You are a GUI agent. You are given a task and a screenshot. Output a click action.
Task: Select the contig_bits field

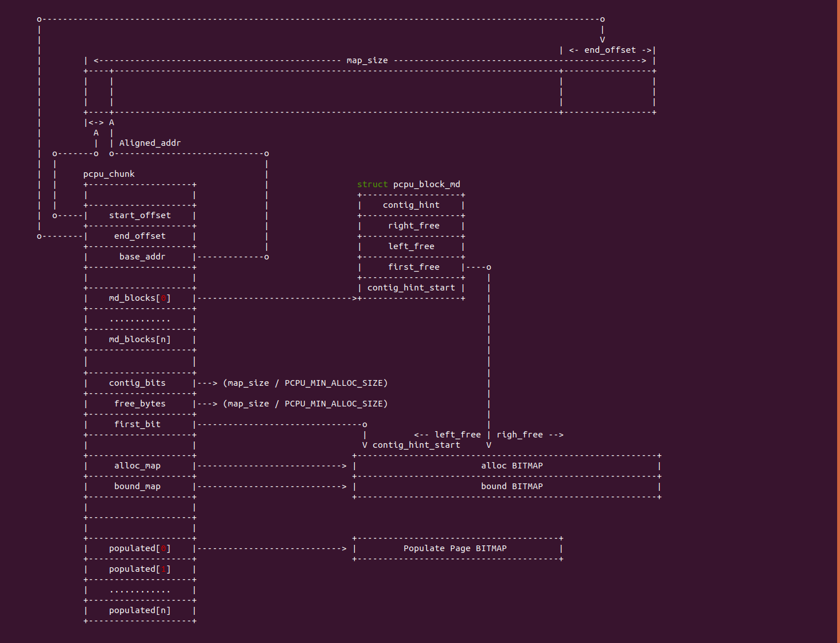click(x=137, y=383)
